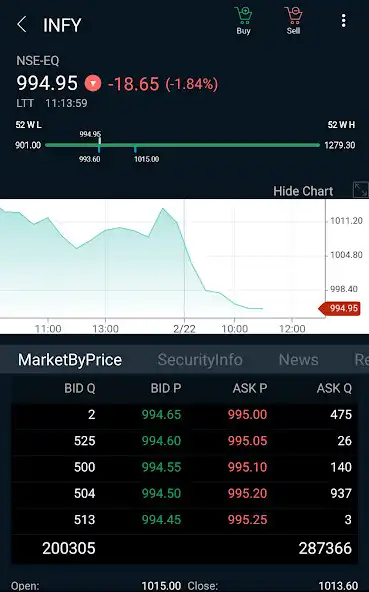
Task: Click the 52-week range bar
Action: tap(182, 145)
